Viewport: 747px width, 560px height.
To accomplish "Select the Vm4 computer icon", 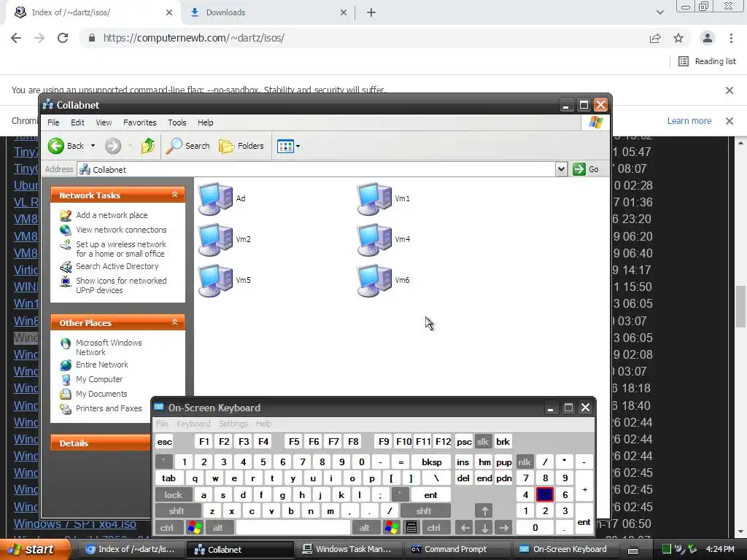I will (374, 239).
